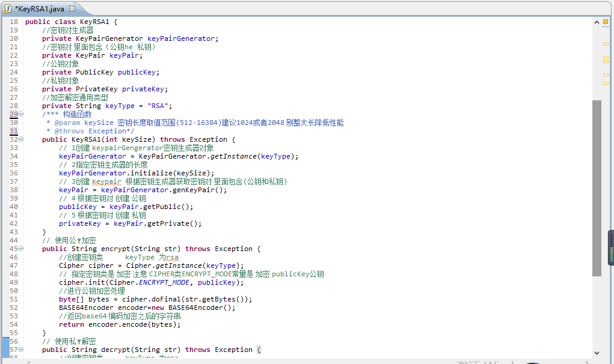Collapse the Javadoc comment fold at line 29
The height and width of the screenshot is (364, 614).
pyautogui.click(x=20, y=114)
